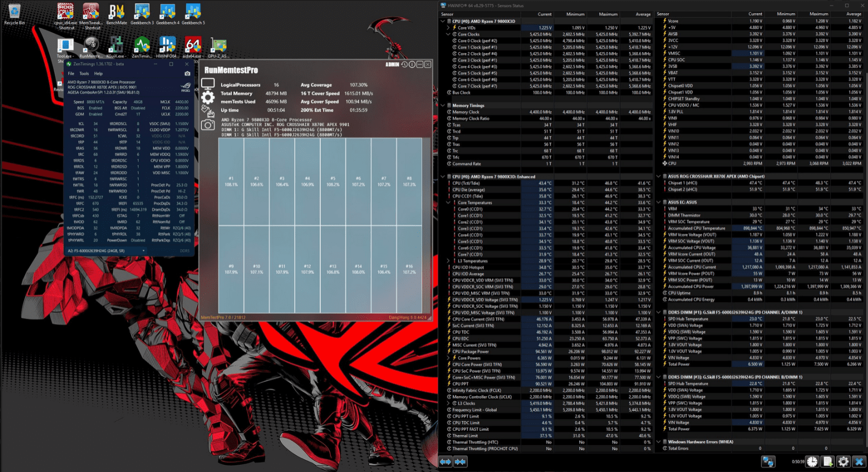Collapse the CPU [#0] AMD Ryzen 7 9800X3D group

tap(442, 21)
